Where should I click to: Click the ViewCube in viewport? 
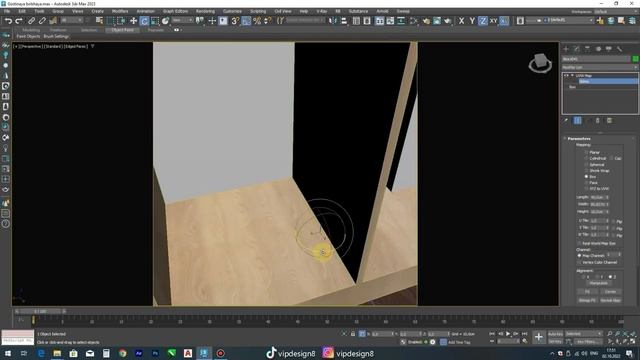540,63
